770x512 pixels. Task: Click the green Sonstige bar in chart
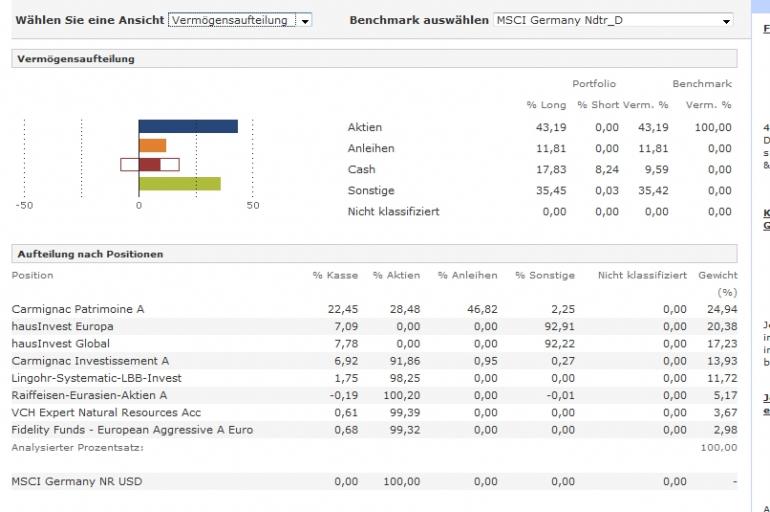[x=179, y=184]
